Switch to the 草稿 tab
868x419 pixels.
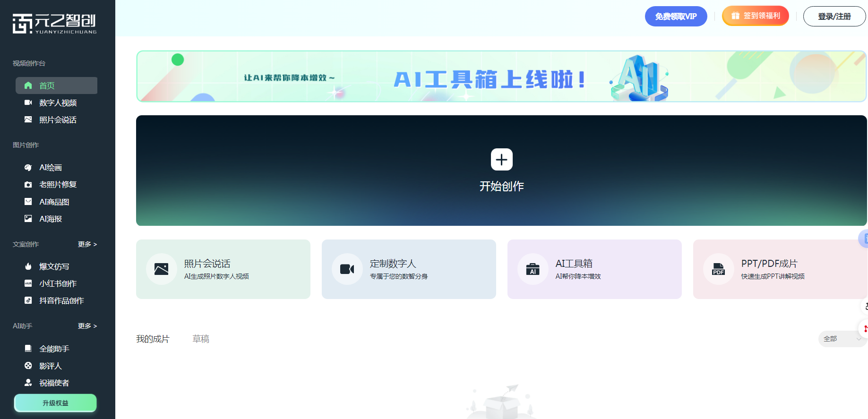pos(201,339)
